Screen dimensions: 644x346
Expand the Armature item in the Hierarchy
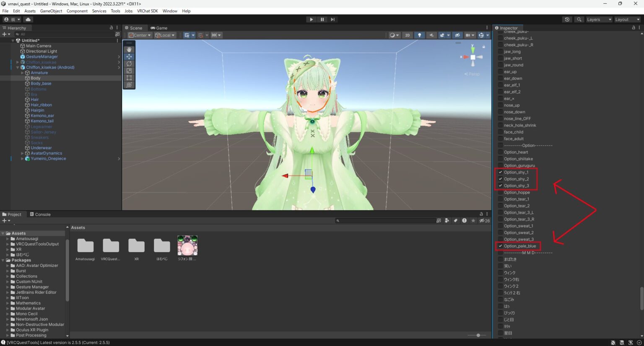[x=22, y=72]
